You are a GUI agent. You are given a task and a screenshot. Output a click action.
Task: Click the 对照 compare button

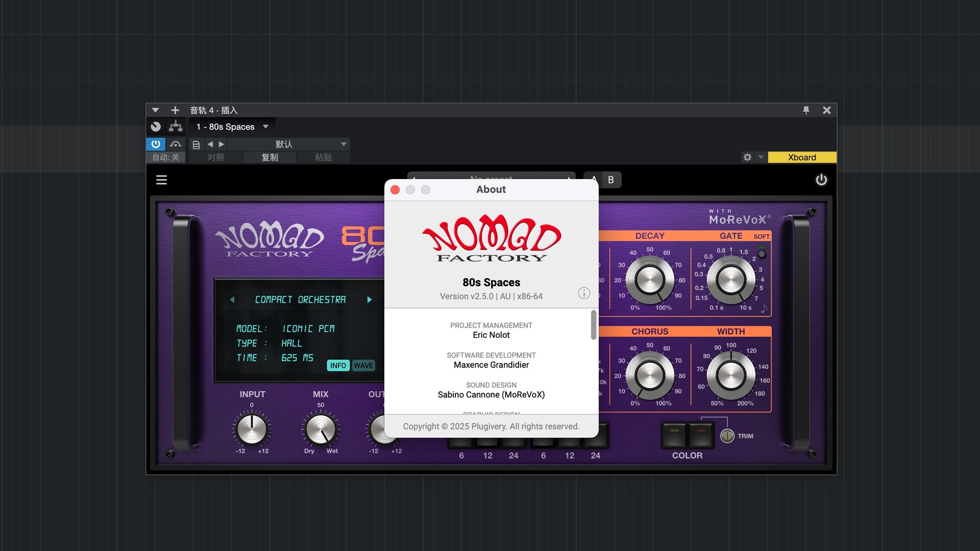(x=215, y=157)
